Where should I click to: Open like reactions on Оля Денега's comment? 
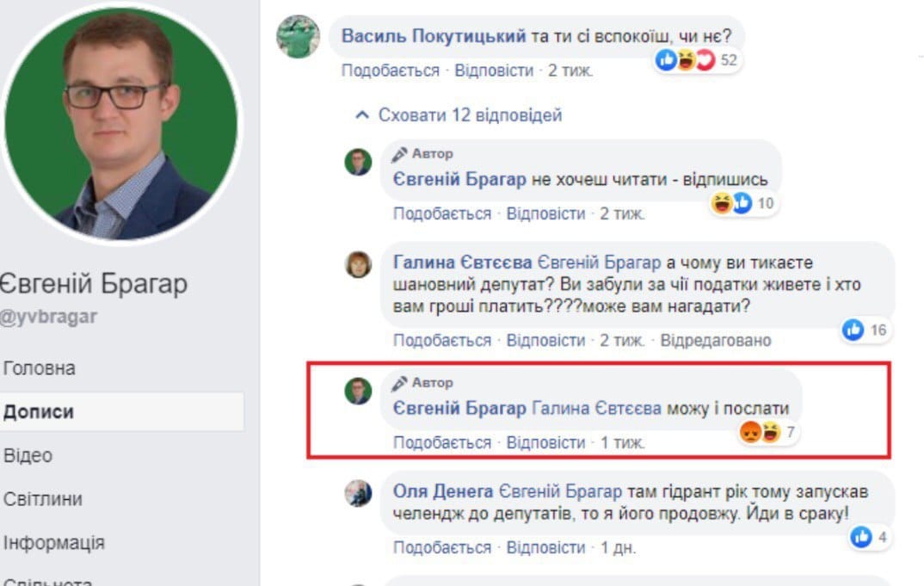point(869,537)
